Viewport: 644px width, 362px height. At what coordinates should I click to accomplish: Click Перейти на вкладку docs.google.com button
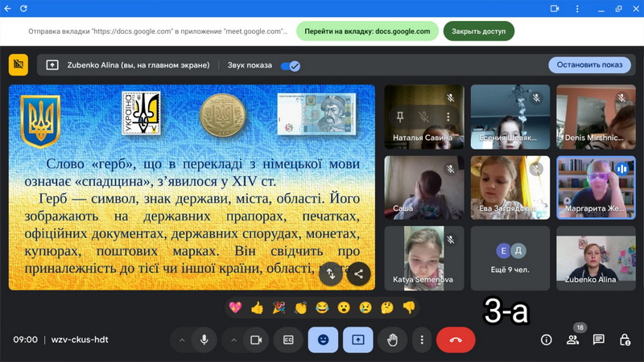368,31
